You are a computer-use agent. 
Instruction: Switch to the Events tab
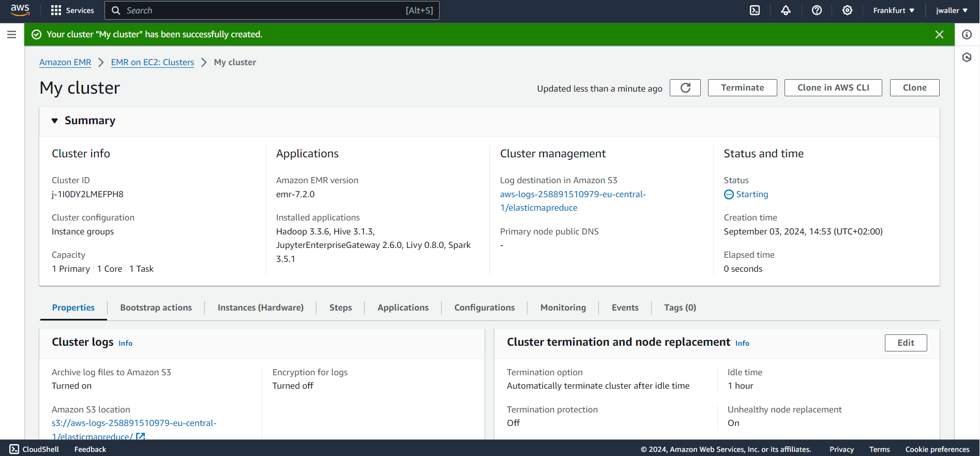(625, 307)
